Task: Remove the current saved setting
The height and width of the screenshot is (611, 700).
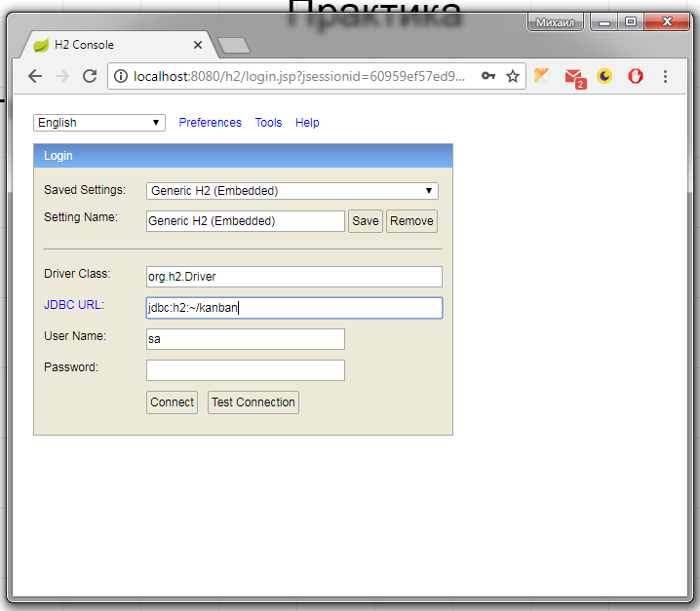Action: pos(411,221)
